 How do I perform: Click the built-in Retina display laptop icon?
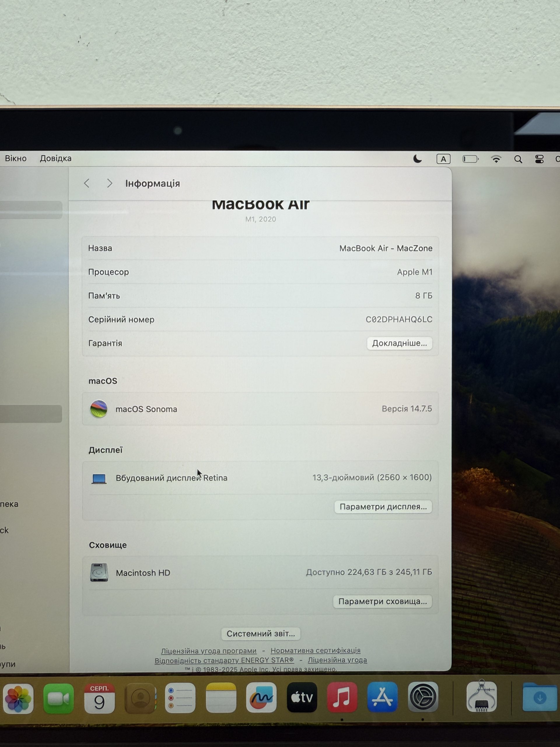[99, 479]
